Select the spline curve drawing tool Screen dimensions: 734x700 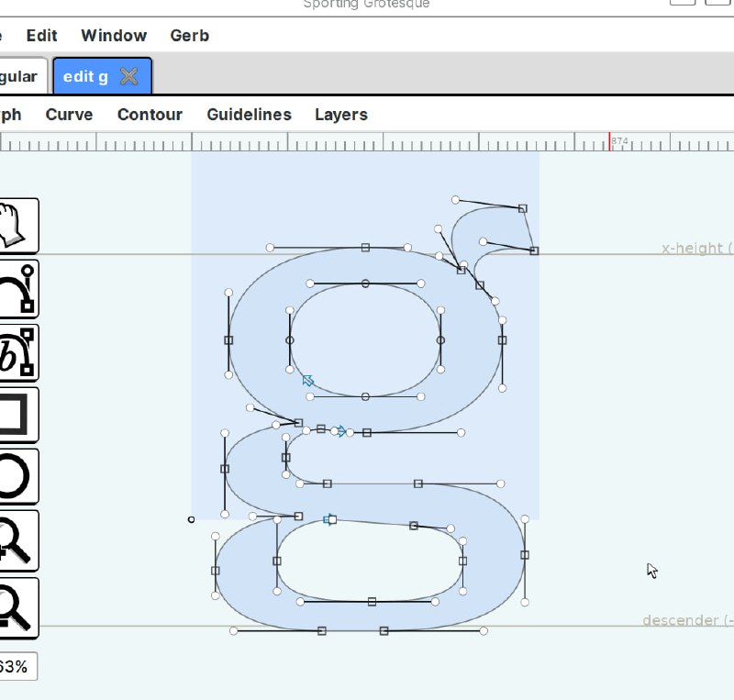(16, 351)
